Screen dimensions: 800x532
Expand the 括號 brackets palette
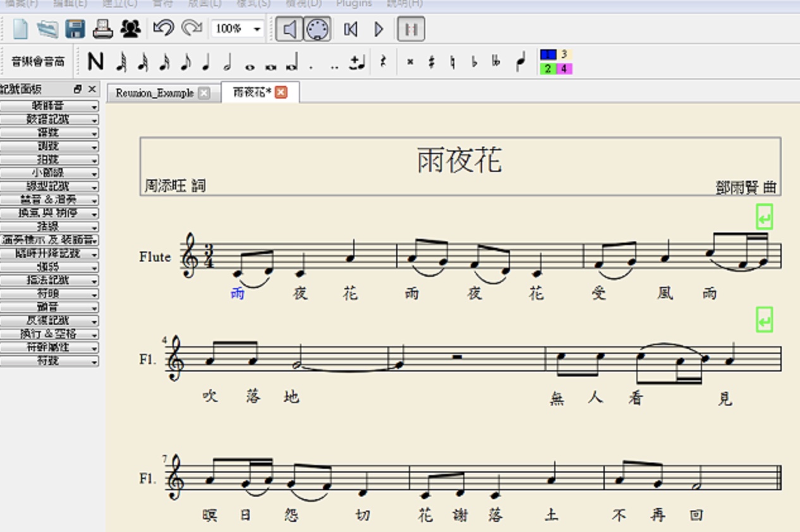[x=49, y=227]
